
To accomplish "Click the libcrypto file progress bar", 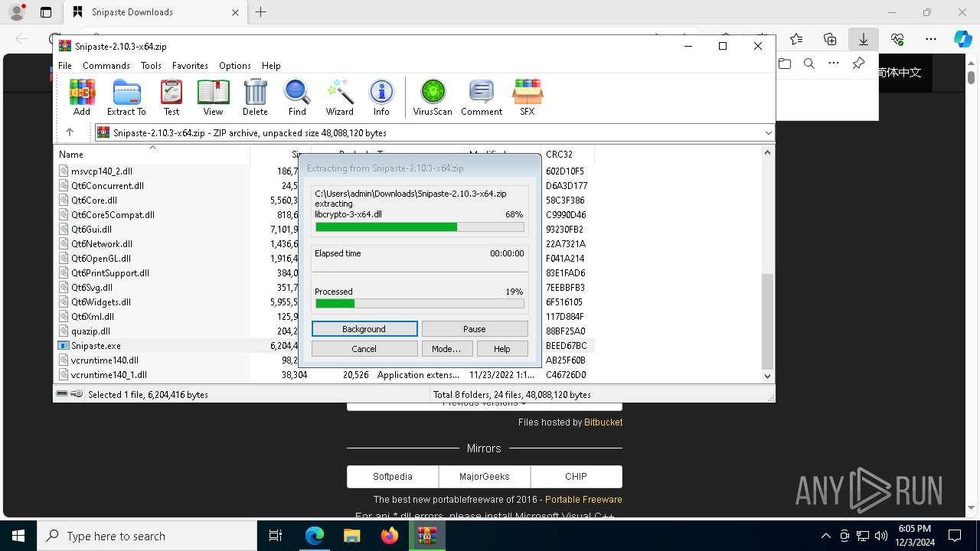I will point(420,227).
